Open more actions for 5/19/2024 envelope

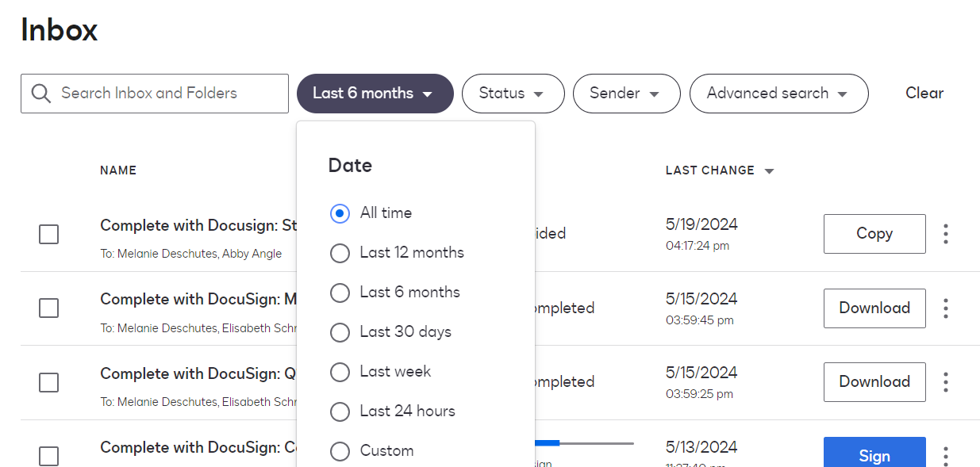pyautogui.click(x=945, y=234)
